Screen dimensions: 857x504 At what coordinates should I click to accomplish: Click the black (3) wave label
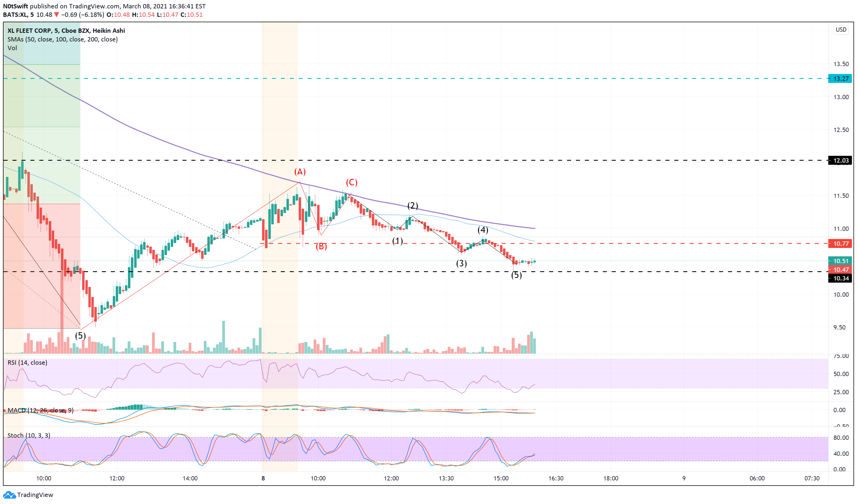click(462, 263)
